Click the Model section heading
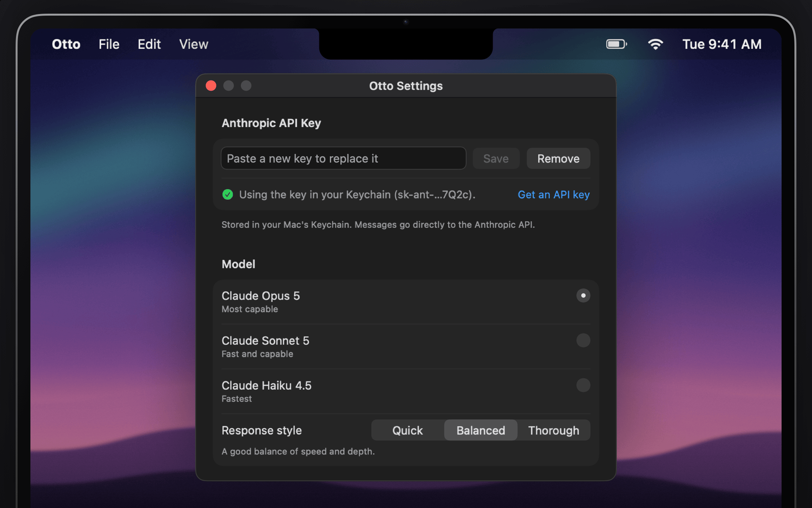 click(x=239, y=264)
